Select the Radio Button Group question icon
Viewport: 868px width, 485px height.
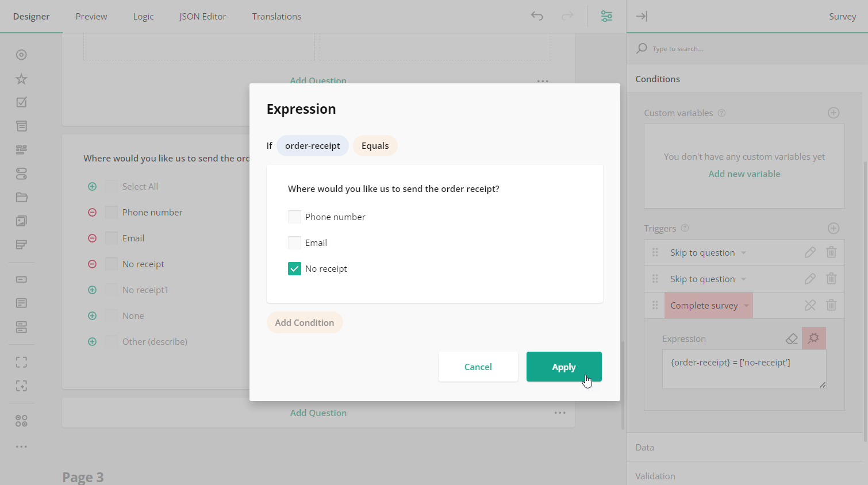(21, 55)
